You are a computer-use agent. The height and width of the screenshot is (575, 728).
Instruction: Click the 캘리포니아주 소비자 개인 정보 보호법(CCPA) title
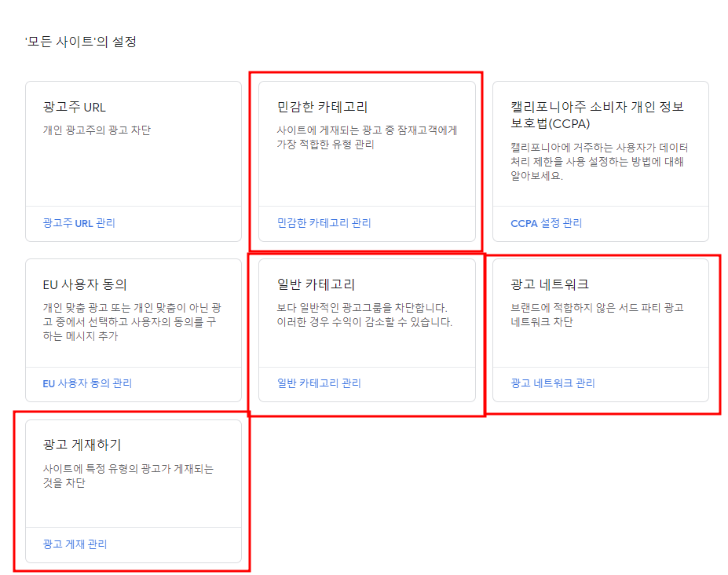pyautogui.click(x=597, y=115)
